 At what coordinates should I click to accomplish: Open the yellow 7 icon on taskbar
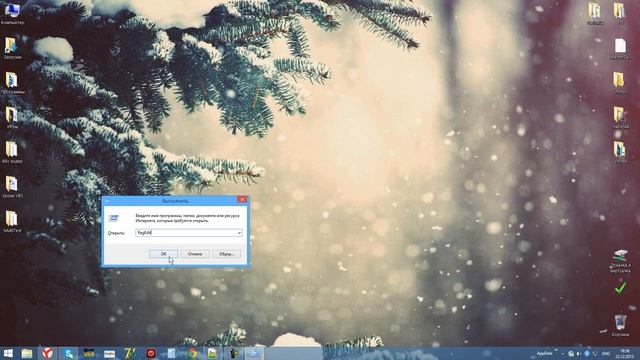[x=130, y=353]
